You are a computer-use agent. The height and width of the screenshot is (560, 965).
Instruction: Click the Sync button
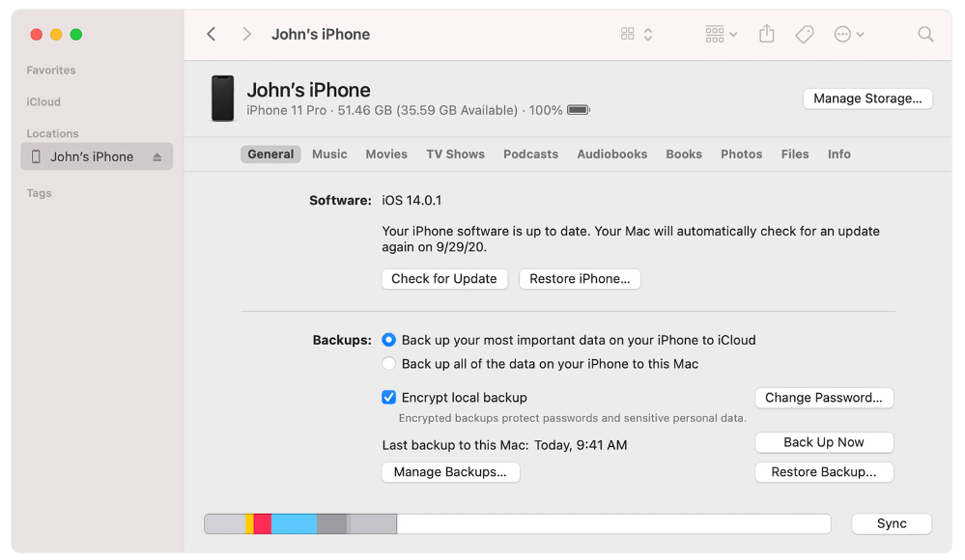[x=892, y=523]
